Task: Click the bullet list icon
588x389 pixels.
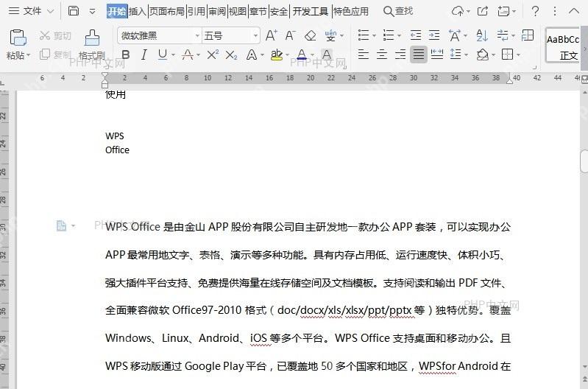Action: 364,35
